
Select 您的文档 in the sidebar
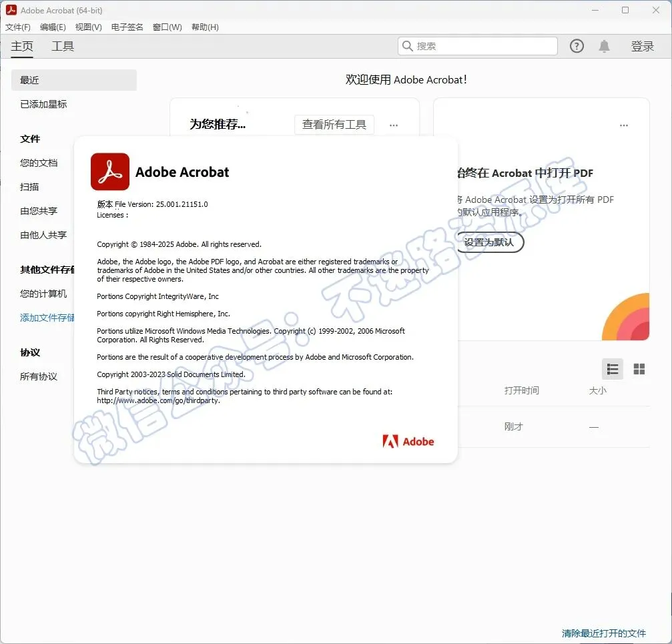pyautogui.click(x=39, y=163)
